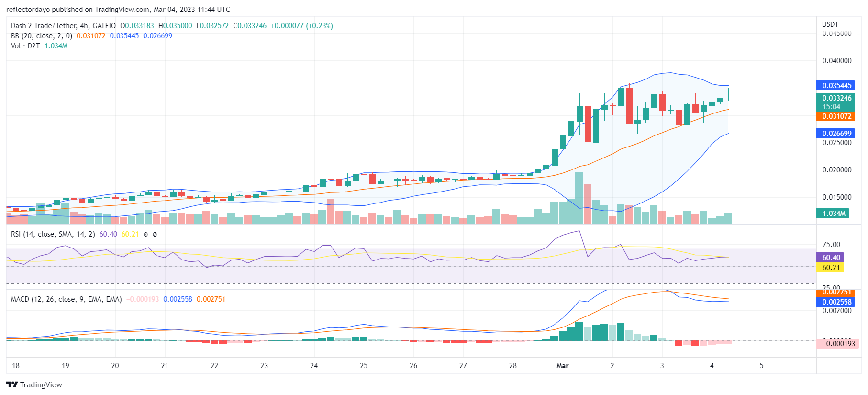Click the BB basis value 0.031072 in legend
The height and width of the screenshot is (395, 868).
91,36
